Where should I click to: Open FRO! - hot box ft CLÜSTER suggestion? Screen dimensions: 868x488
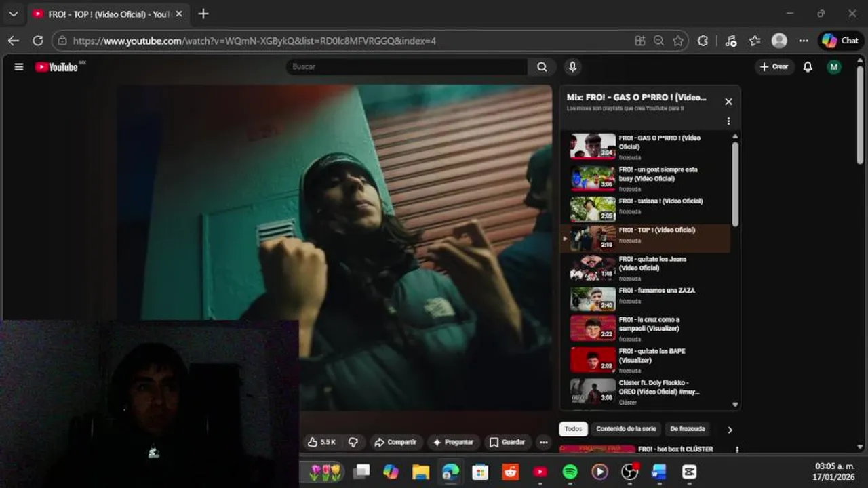[675, 449]
